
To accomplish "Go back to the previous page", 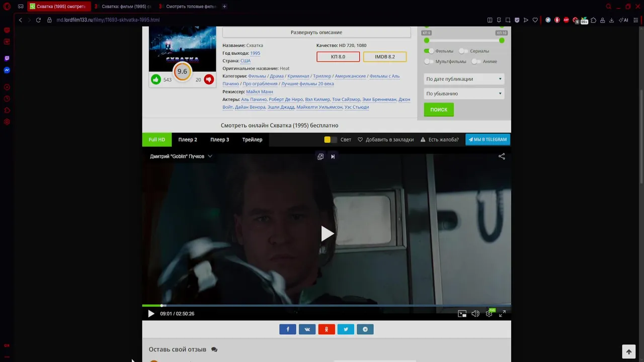I will click(20, 20).
